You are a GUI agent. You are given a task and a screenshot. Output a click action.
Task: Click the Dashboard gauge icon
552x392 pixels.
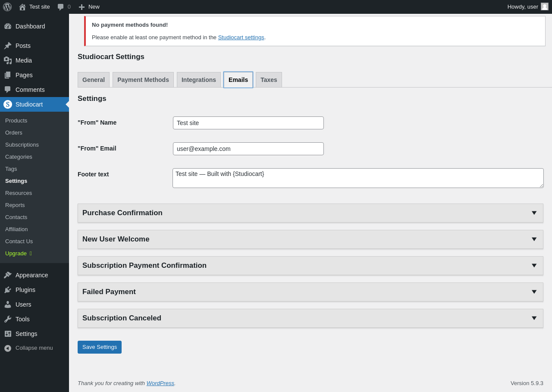click(x=8, y=26)
